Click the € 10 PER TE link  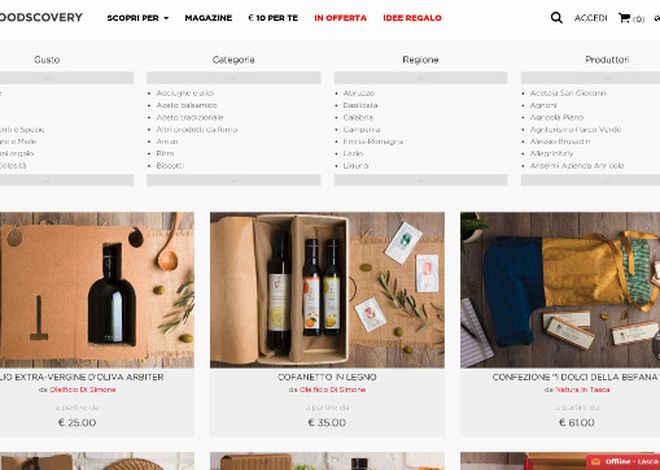[x=273, y=18]
